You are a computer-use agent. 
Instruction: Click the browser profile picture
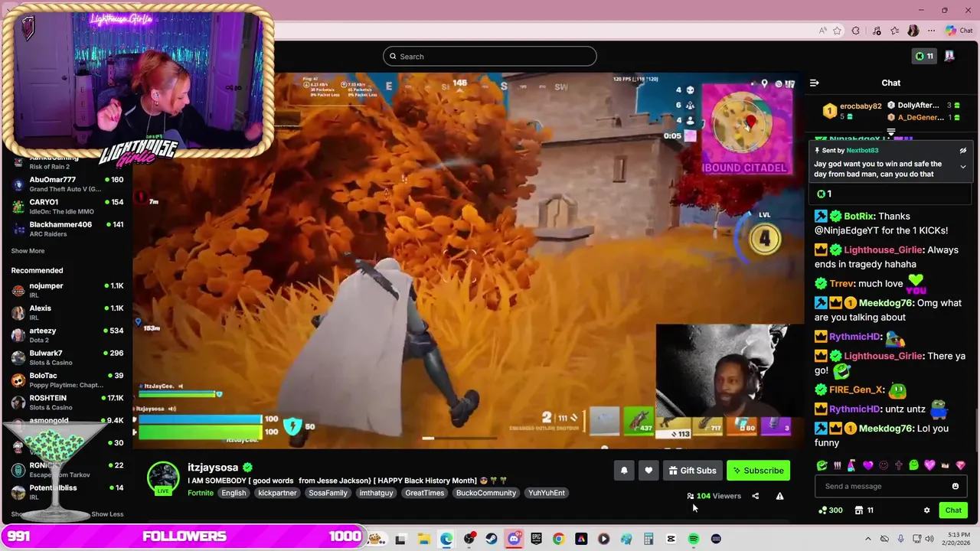coord(913,31)
